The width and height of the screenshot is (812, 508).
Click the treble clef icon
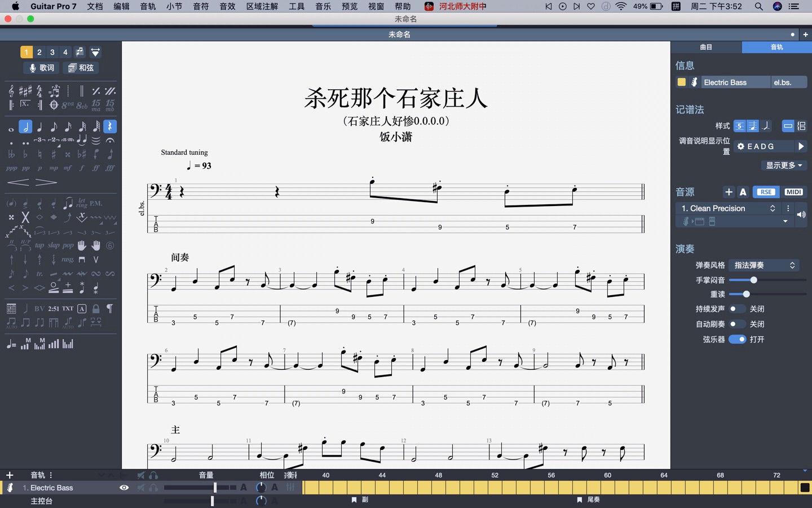click(x=11, y=91)
